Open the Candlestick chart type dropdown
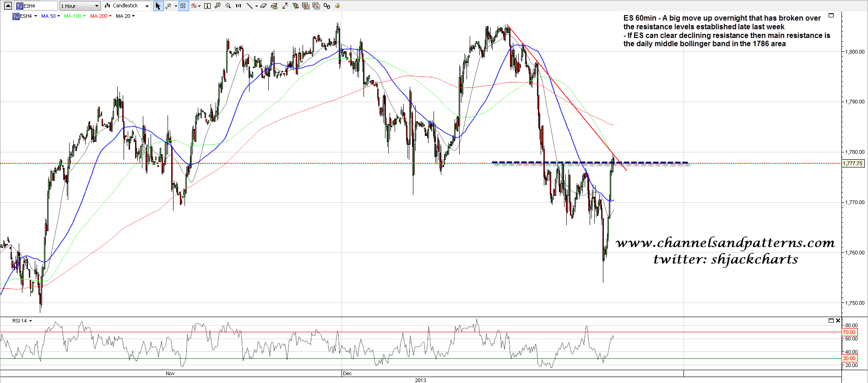Image resolution: width=868 pixels, height=383 pixels. pyautogui.click(x=127, y=6)
